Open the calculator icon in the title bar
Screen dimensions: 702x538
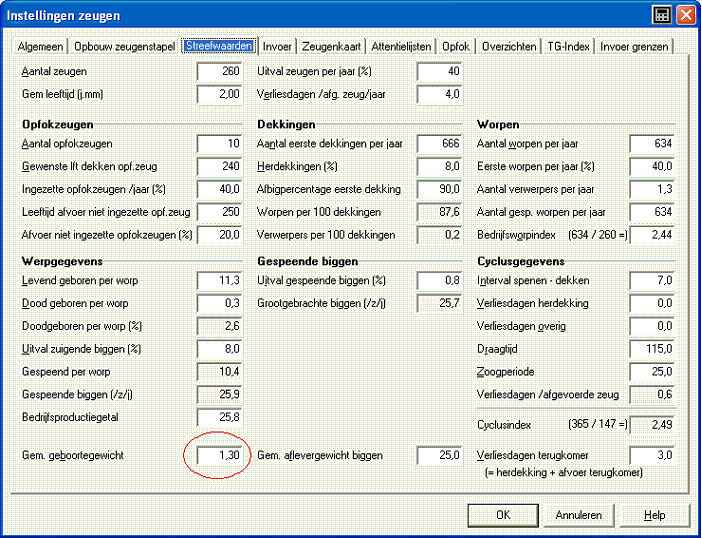click(662, 15)
